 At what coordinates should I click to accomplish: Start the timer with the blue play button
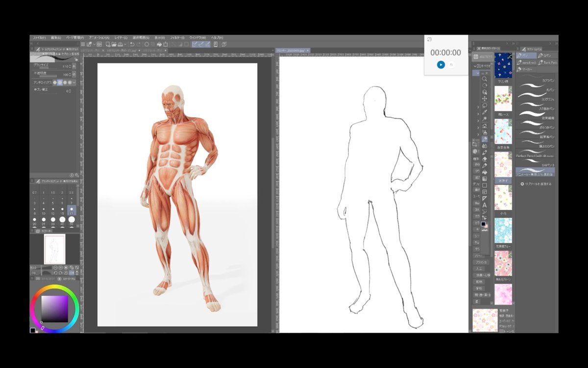tap(441, 65)
